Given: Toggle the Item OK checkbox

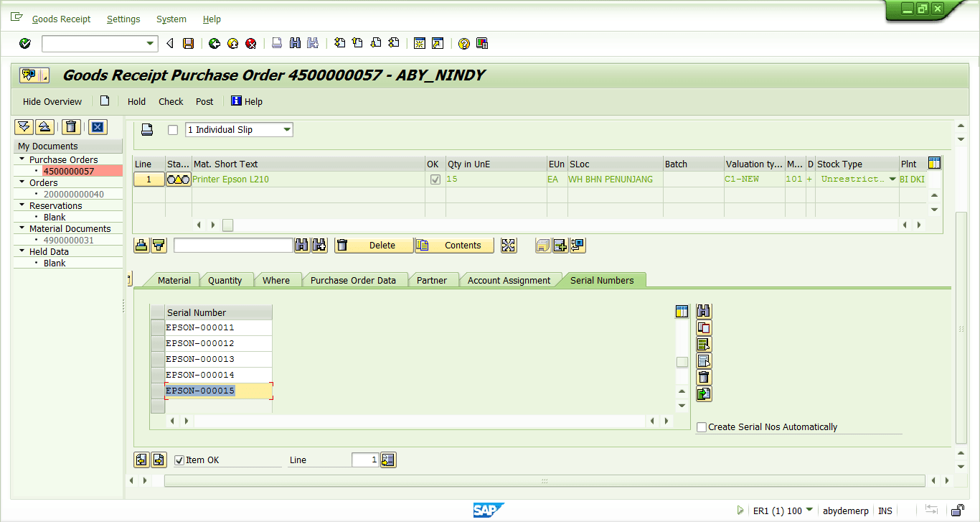Looking at the screenshot, I should click(179, 460).
